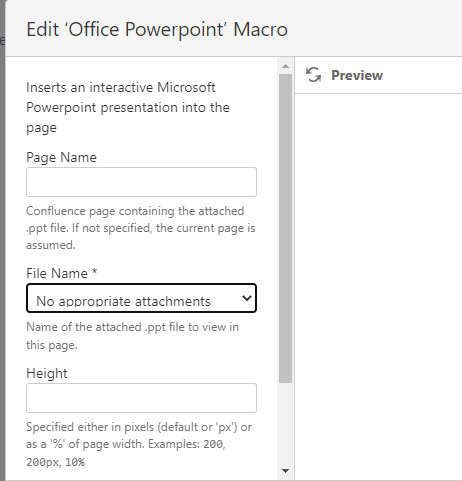Click the 'Edit 'Office Powerpoint' Macro' title
This screenshot has width=462, height=481.
(x=157, y=29)
